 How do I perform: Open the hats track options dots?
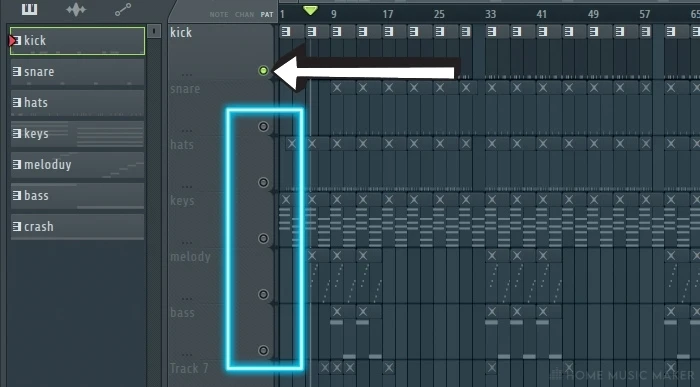[187, 187]
